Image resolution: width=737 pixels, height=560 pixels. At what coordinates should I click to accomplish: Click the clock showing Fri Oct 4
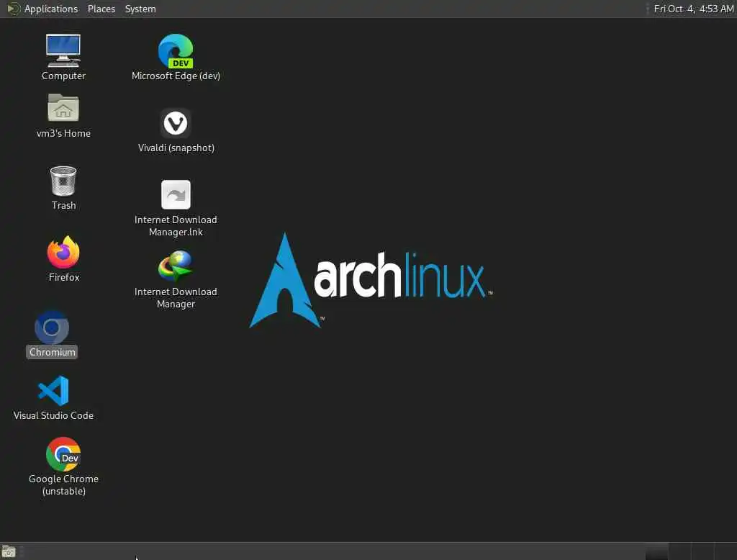pyautogui.click(x=693, y=9)
